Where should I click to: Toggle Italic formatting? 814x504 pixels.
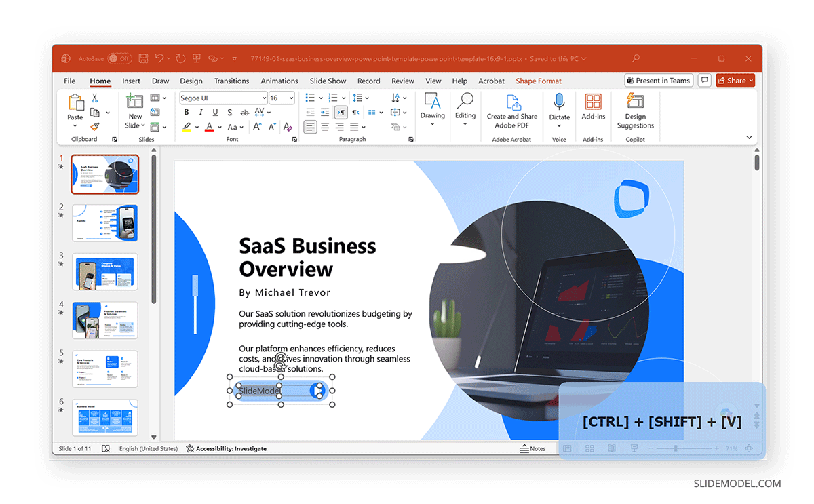(x=201, y=113)
